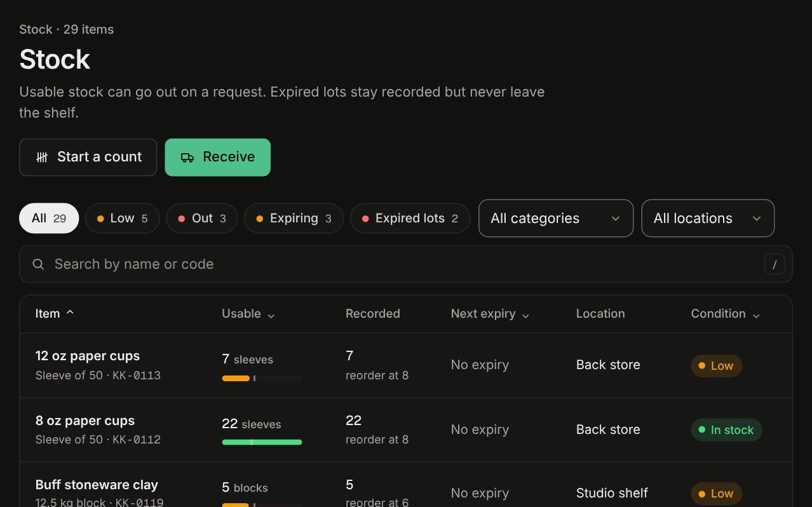Click the Low badge for Buff stoneware clay
The width and height of the screenshot is (812, 507).
point(716,494)
